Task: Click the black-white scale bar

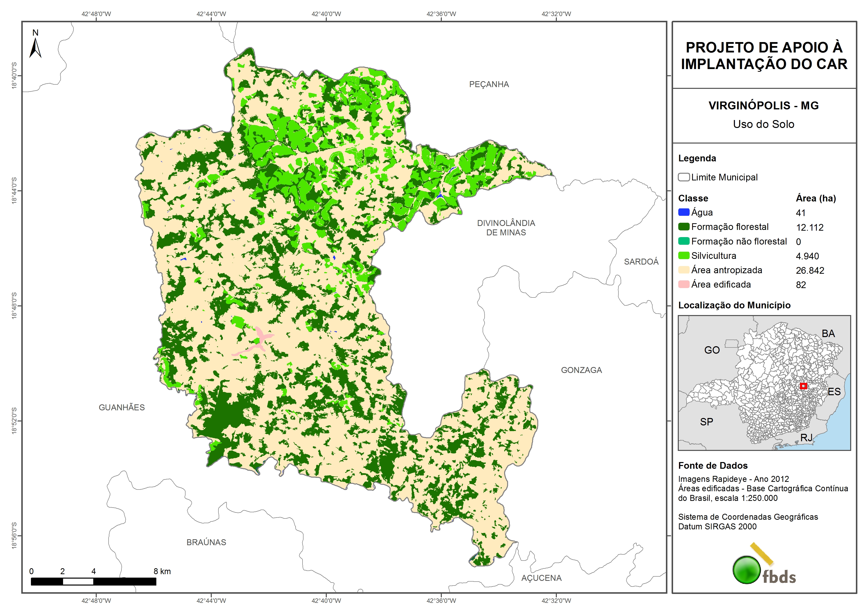Action: (x=93, y=582)
